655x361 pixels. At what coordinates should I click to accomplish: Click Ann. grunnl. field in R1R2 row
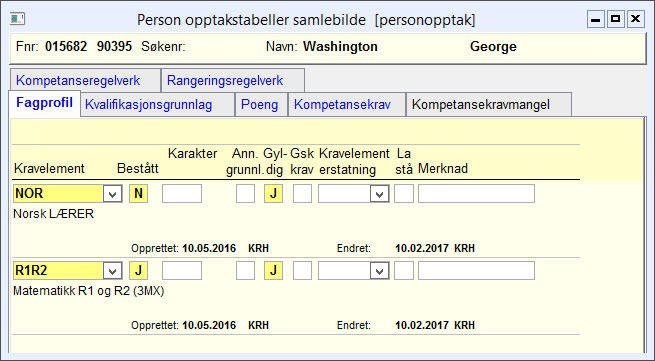(245, 271)
